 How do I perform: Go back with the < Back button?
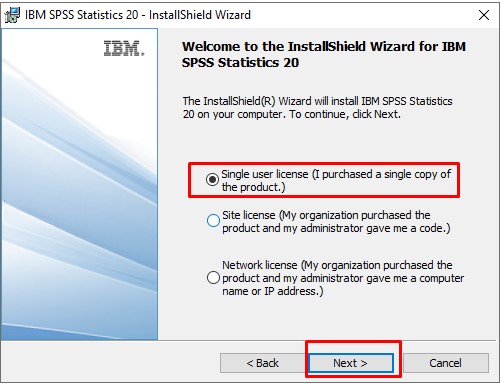pyautogui.click(x=262, y=363)
